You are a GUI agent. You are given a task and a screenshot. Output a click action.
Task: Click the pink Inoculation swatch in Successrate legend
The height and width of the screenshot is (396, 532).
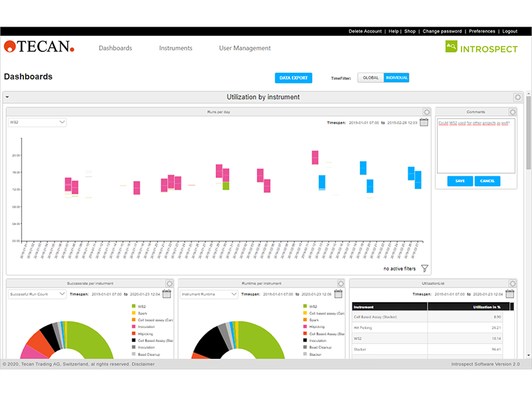click(x=134, y=327)
